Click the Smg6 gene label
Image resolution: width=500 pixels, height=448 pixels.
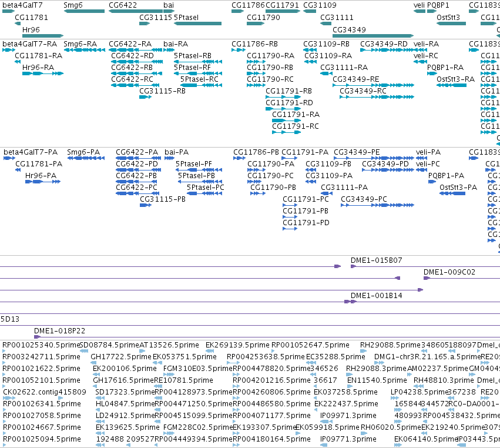pyautogui.click(x=73, y=5)
